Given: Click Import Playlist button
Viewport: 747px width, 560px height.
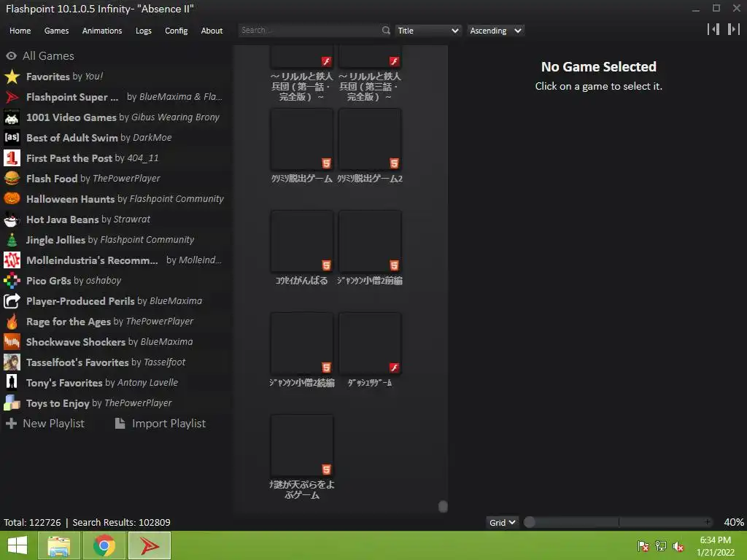Looking at the screenshot, I should click(160, 424).
